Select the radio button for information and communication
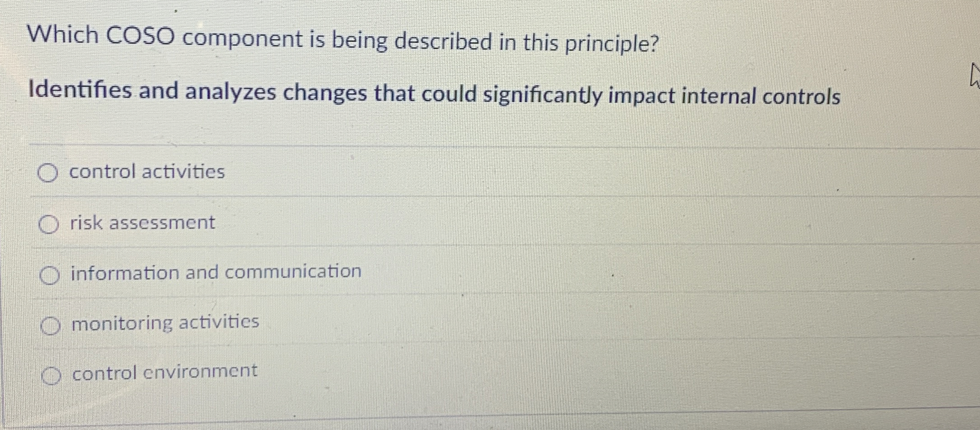The image size is (980, 430). (x=49, y=274)
